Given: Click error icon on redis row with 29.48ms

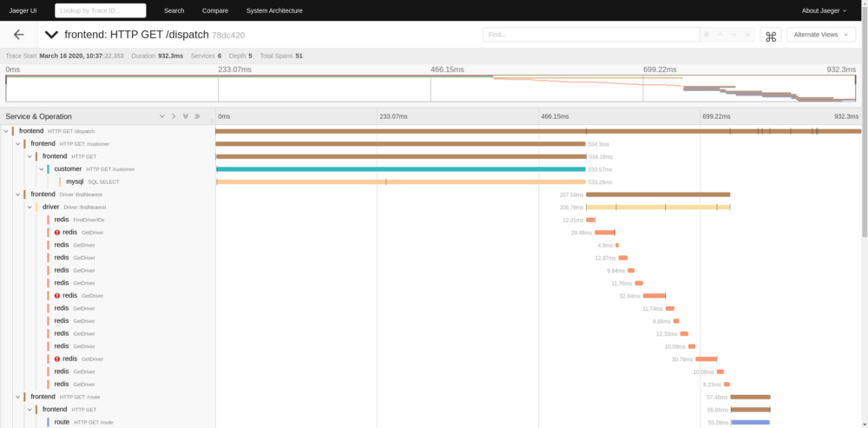Looking at the screenshot, I should click(x=57, y=233).
